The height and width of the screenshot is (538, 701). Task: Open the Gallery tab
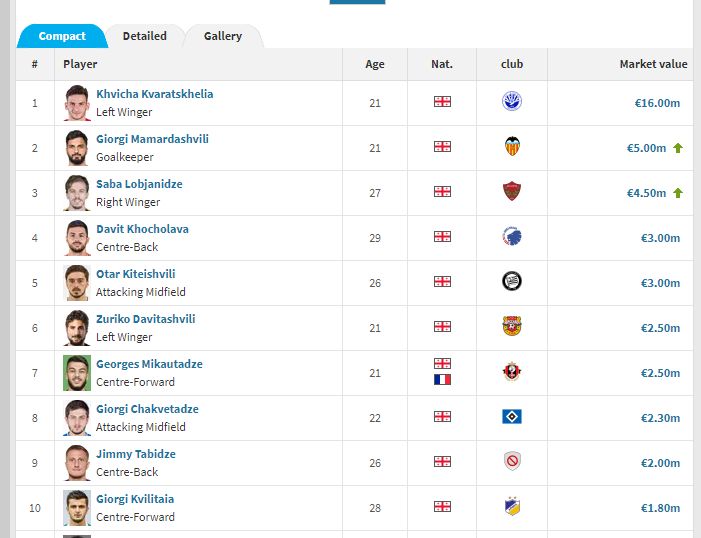tap(223, 36)
